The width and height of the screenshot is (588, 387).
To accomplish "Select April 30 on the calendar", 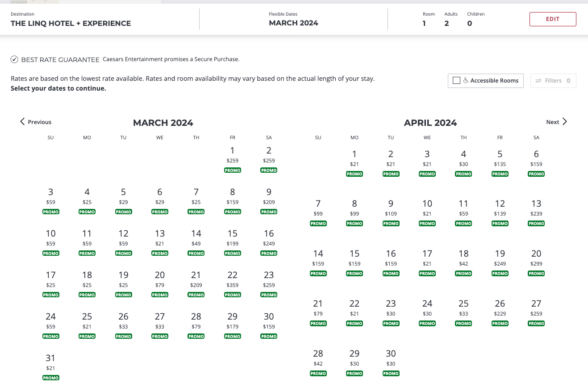I will [391, 358].
